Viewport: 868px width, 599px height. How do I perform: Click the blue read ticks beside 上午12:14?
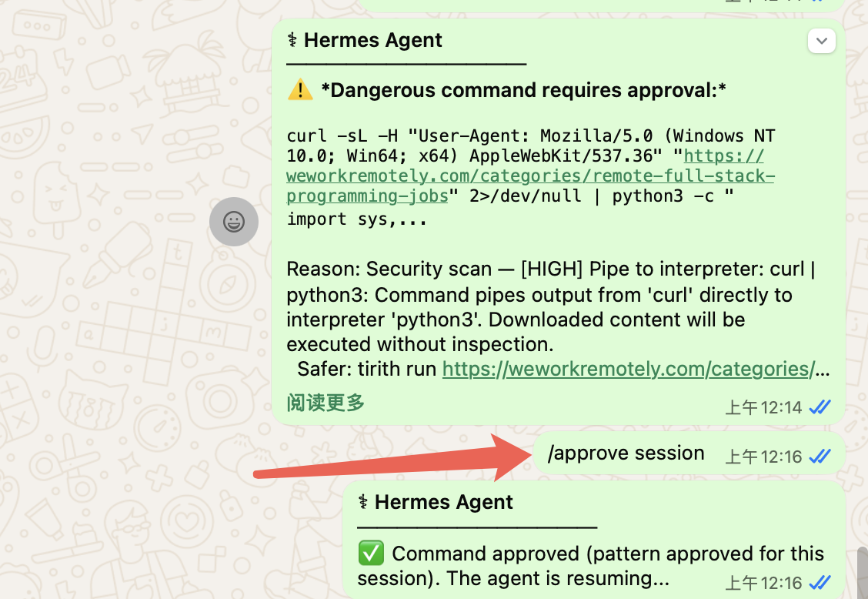coord(820,407)
